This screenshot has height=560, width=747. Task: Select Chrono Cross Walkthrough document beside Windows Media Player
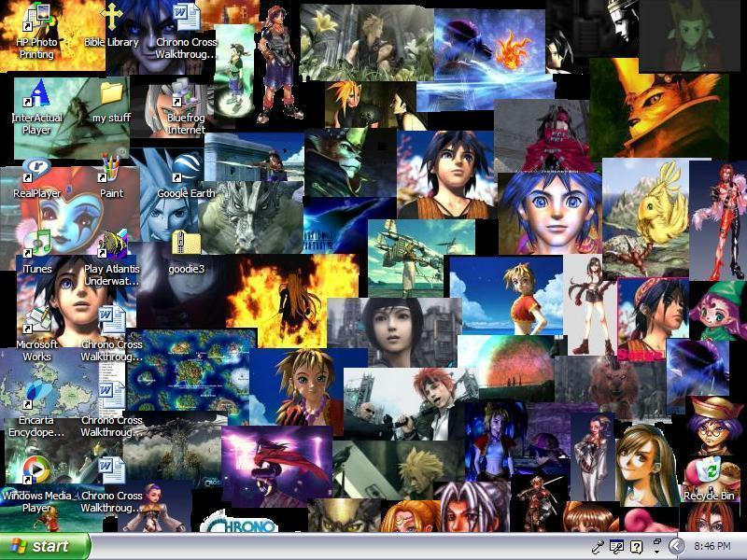[111, 485]
